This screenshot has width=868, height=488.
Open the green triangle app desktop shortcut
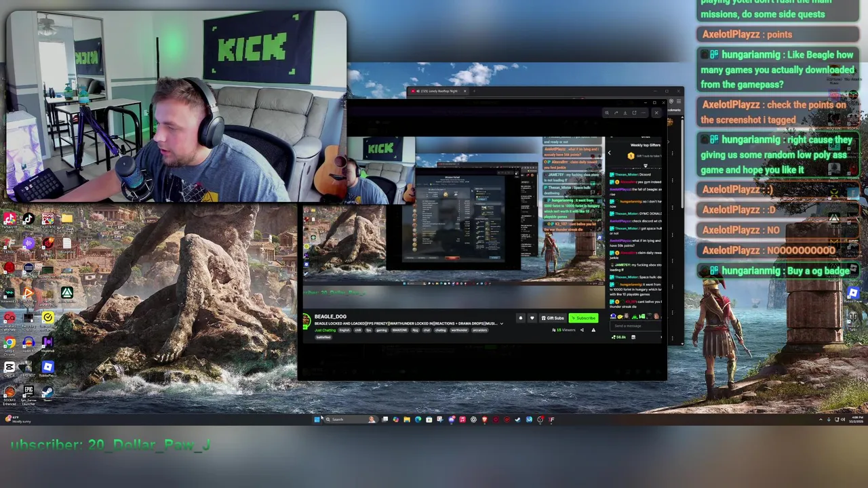[67, 292]
